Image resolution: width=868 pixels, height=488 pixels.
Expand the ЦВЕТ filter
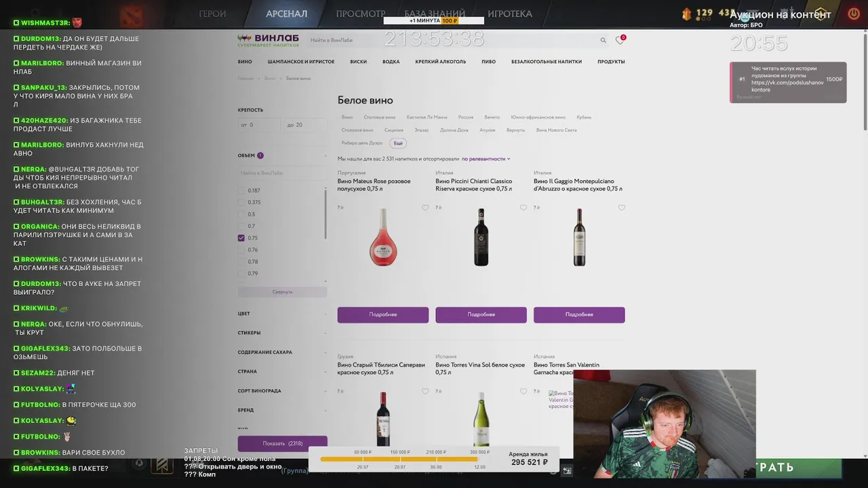282,314
